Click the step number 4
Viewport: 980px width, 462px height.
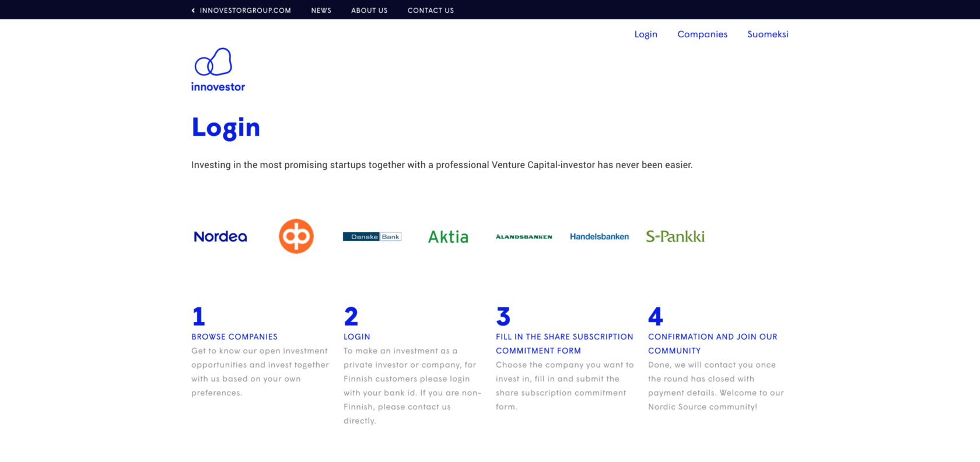coord(656,317)
